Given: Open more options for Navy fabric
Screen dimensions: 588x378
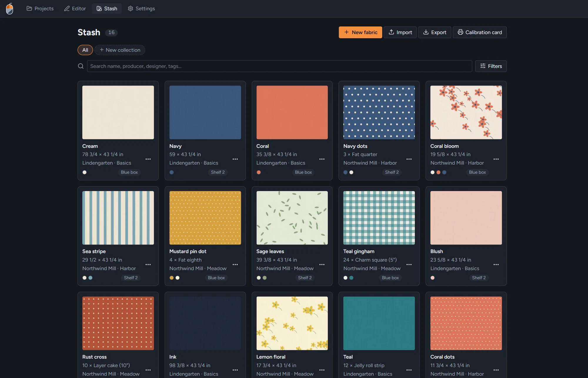Looking at the screenshot, I should 235,159.
